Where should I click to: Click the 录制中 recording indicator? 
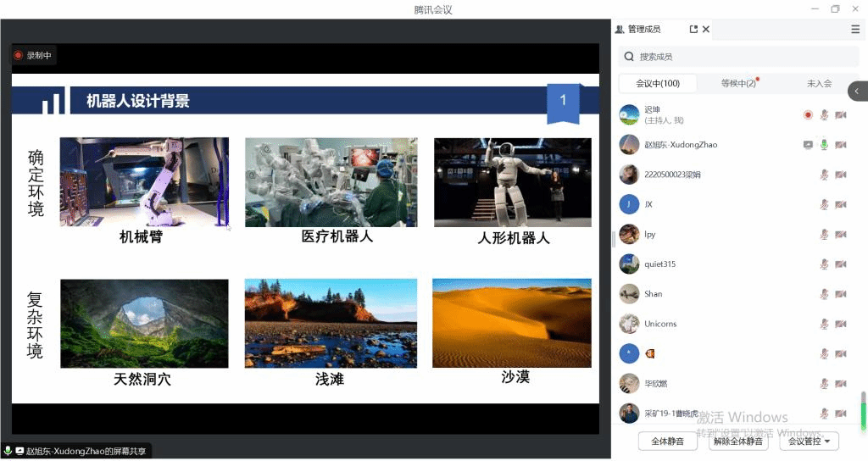pyautogui.click(x=33, y=56)
